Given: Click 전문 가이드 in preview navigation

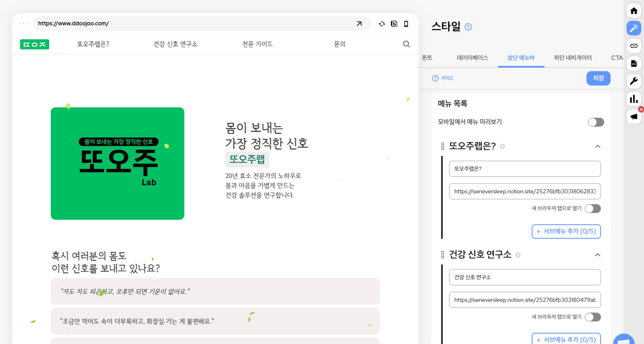Looking at the screenshot, I should (x=257, y=44).
